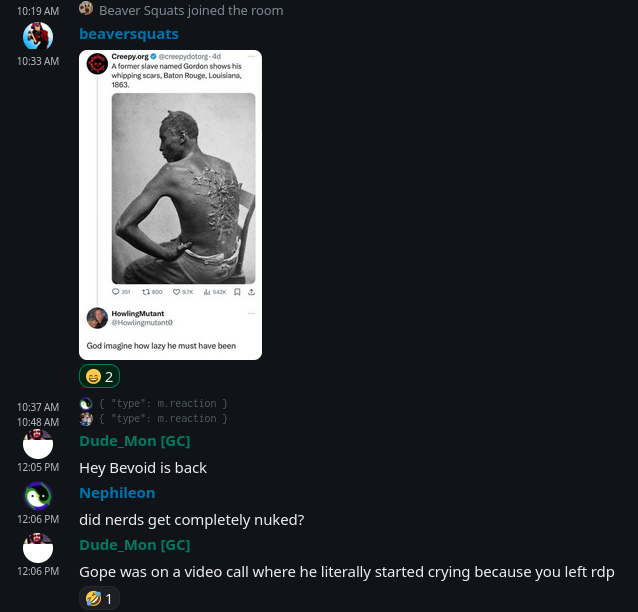This screenshot has height=612, width=638.
Task: Click 12:06 PM timestamp beside Nephileon's message
Action: click(x=38, y=519)
